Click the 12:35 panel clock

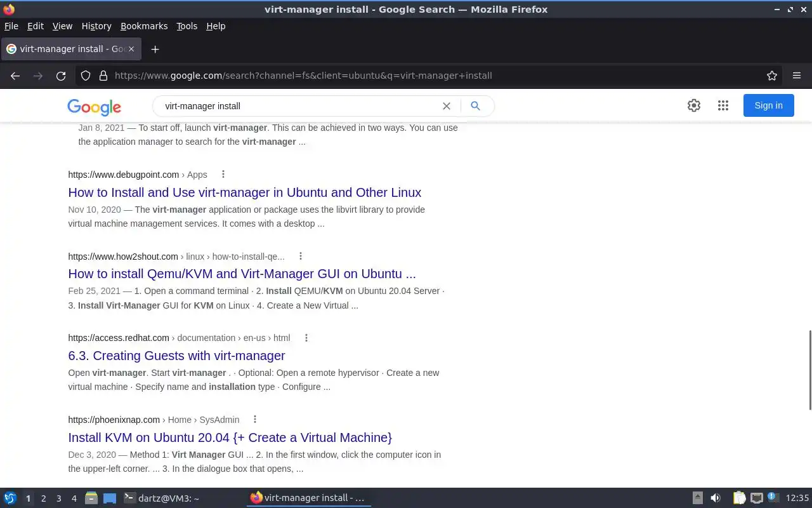[797, 498]
